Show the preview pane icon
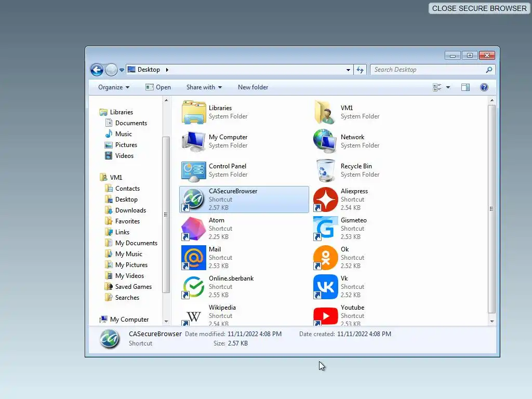 [465, 87]
